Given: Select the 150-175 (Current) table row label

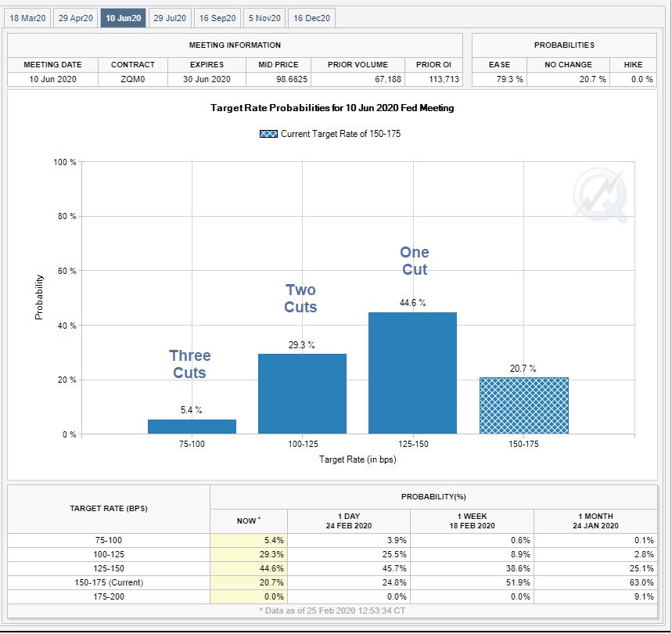Looking at the screenshot, I should point(108,582).
